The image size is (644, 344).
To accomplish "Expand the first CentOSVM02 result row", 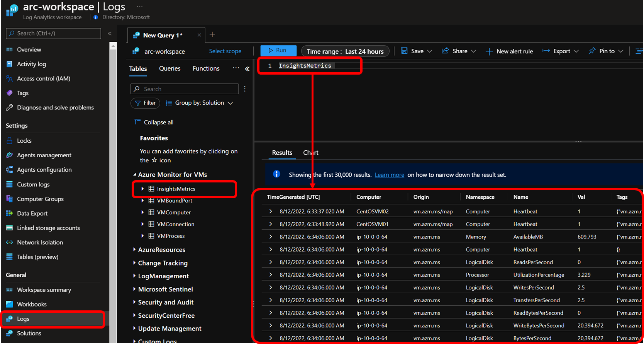I will [x=271, y=211].
